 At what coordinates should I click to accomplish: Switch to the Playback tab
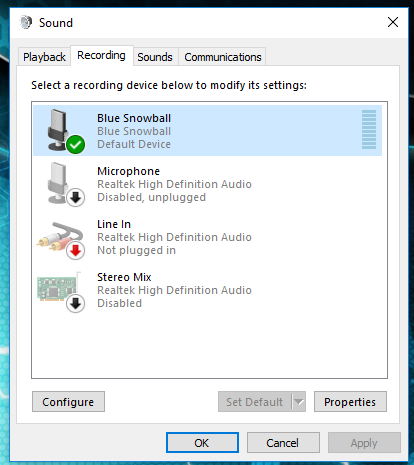pyautogui.click(x=44, y=57)
